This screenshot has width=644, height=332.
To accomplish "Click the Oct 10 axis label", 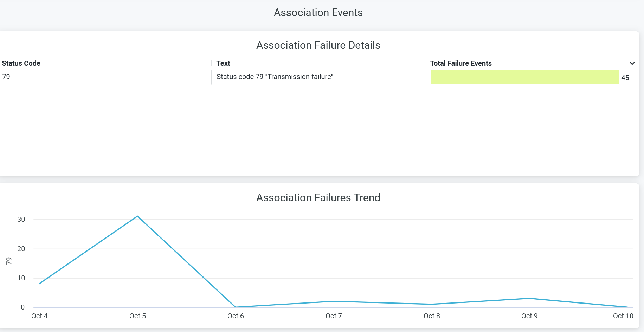I will [623, 316].
